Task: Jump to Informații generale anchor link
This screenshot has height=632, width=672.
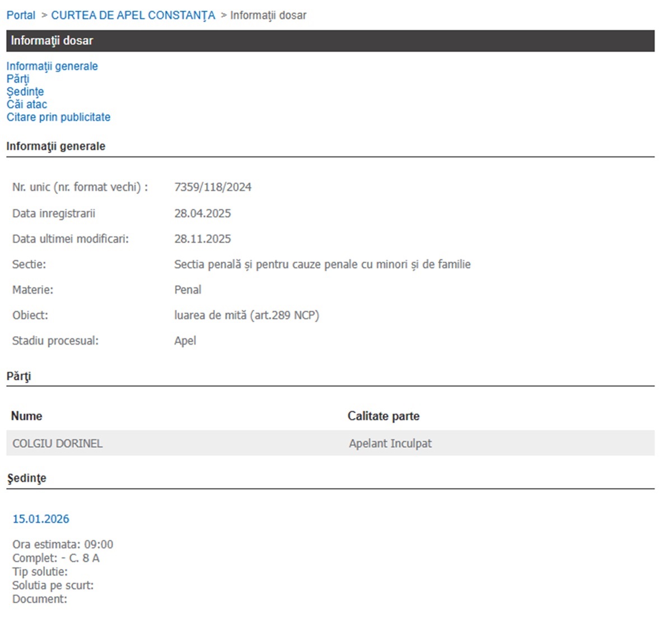Action: tap(52, 66)
